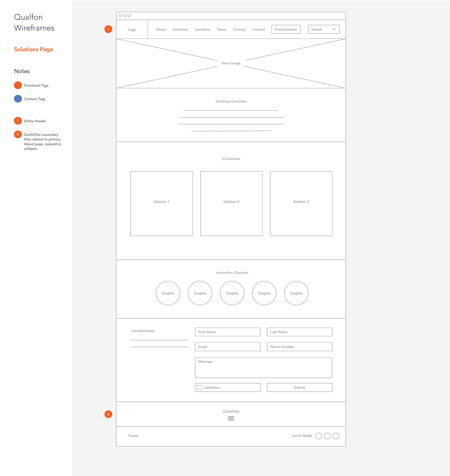The image size is (450, 476).
Task: Open the Solution 2 card
Action: pyautogui.click(x=231, y=203)
